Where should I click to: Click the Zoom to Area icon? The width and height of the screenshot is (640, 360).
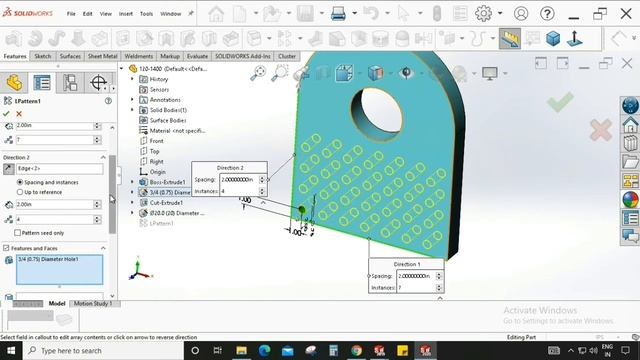280,73
